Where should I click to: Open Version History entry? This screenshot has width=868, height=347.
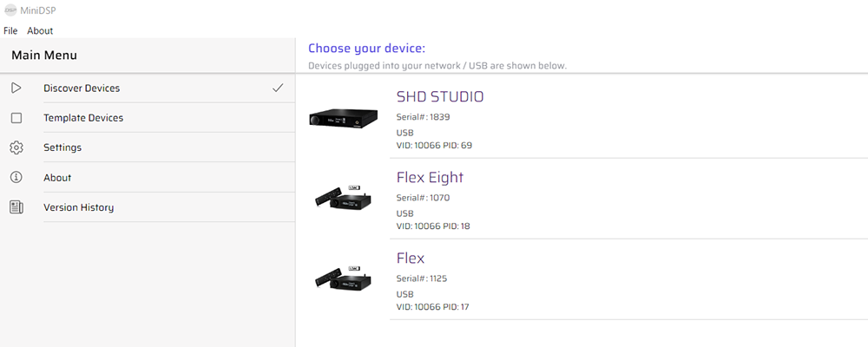(79, 207)
